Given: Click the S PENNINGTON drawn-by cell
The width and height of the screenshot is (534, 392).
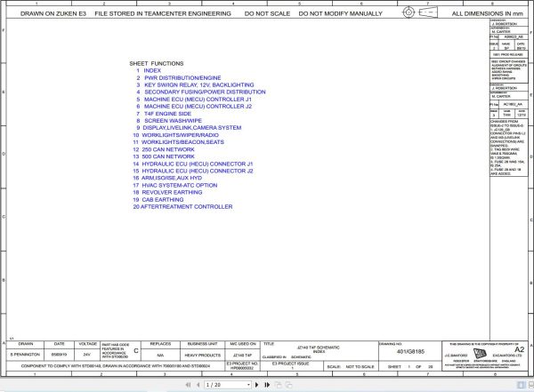Looking at the screenshot, I should pos(25,355).
